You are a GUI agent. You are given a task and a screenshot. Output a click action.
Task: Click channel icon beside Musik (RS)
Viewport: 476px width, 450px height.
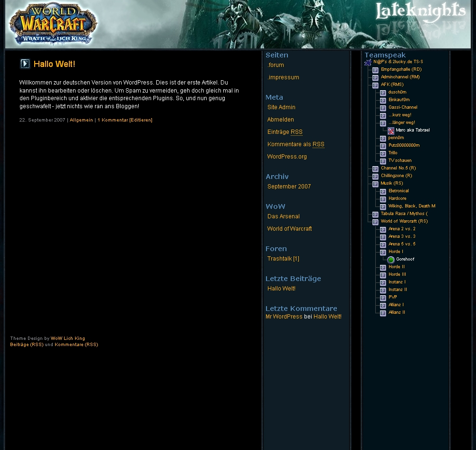pos(375,184)
